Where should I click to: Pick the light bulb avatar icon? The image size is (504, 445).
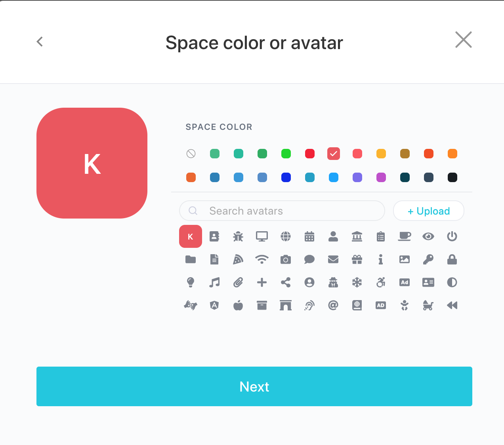coord(191,282)
